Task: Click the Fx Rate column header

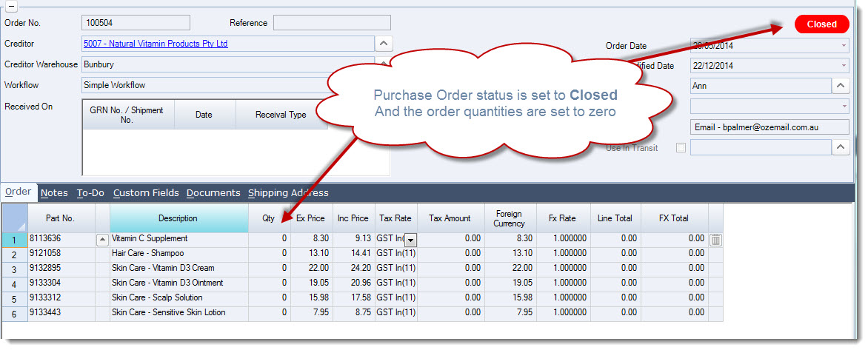Action: (562, 218)
